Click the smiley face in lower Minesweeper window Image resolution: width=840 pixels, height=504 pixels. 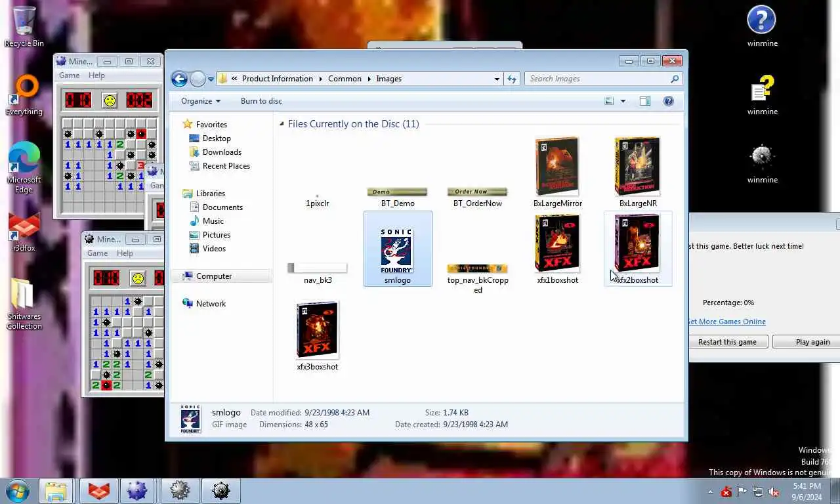coord(138,278)
